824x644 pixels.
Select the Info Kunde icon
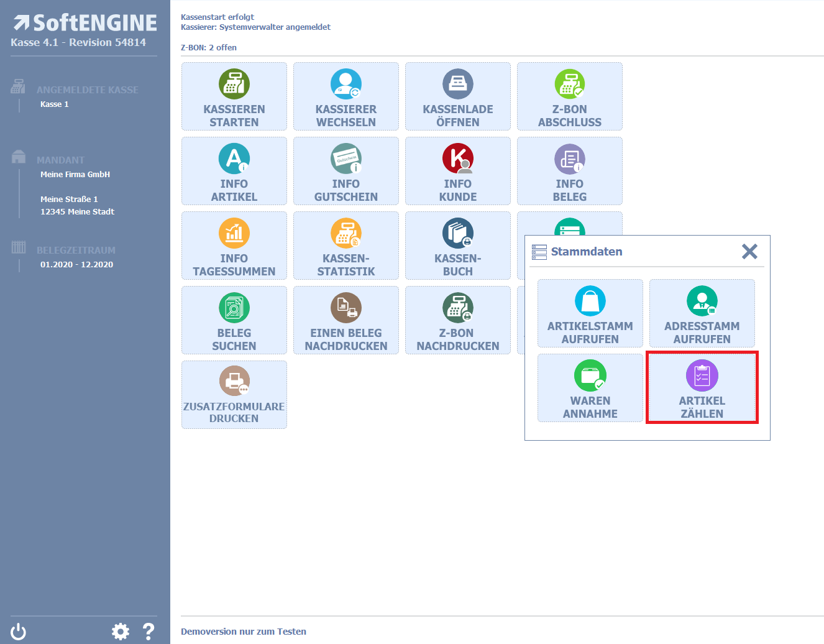click(458, 159)
